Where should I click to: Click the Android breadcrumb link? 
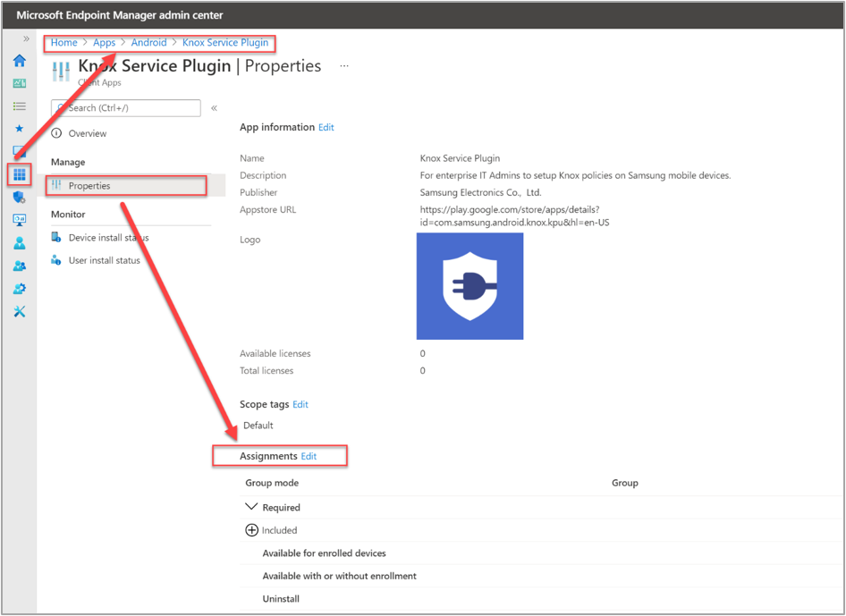click(x=149, y=42)
